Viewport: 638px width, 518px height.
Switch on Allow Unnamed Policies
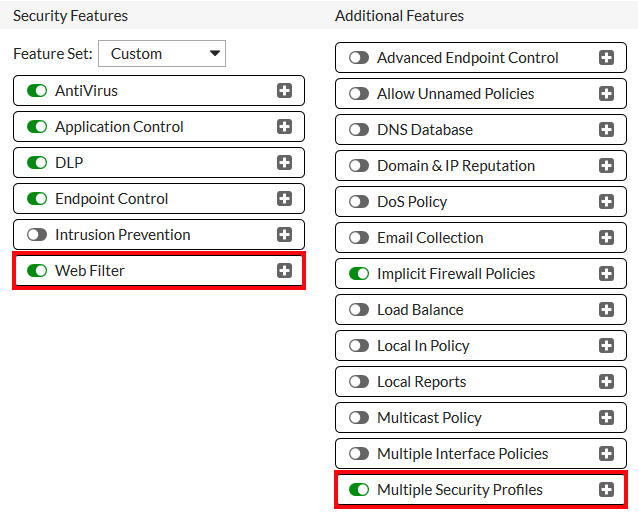[359, 94]
